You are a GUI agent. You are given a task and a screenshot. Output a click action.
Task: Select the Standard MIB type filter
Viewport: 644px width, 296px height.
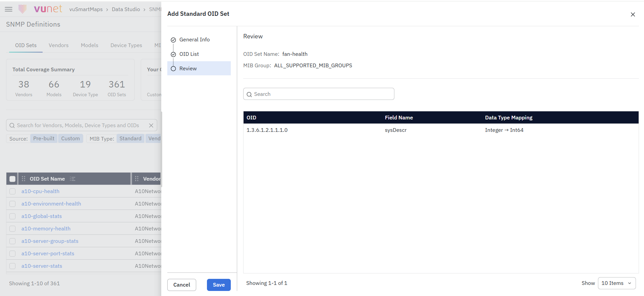click(130, 139)
